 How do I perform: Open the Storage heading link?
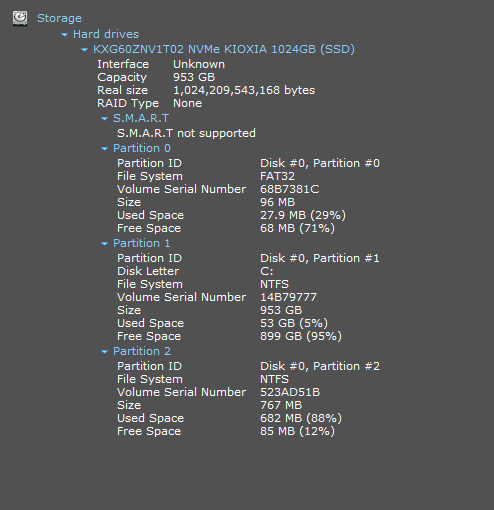(59, 18)
